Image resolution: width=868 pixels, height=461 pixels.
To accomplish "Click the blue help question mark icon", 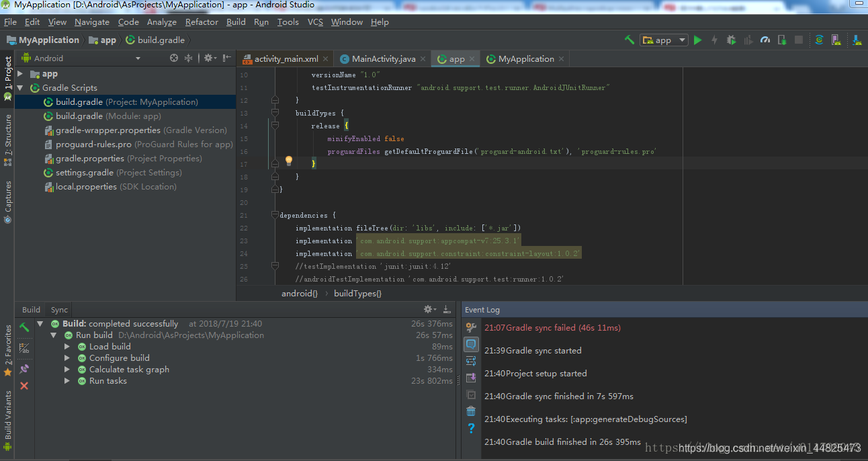I will (x=471, y=428).
